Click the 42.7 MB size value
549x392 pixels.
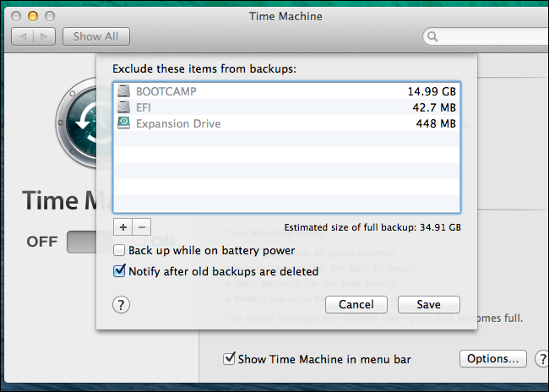434,107
